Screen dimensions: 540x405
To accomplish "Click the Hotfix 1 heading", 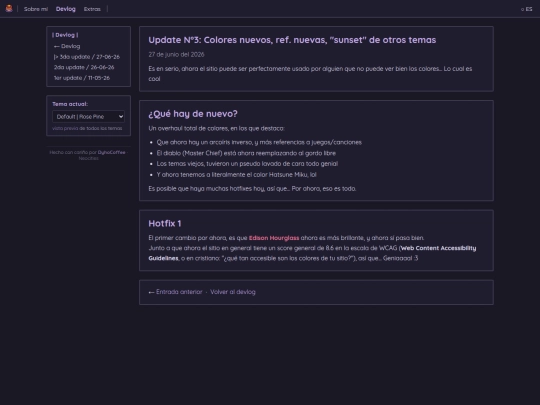I will pyautogui.click(x=165, y=224).
